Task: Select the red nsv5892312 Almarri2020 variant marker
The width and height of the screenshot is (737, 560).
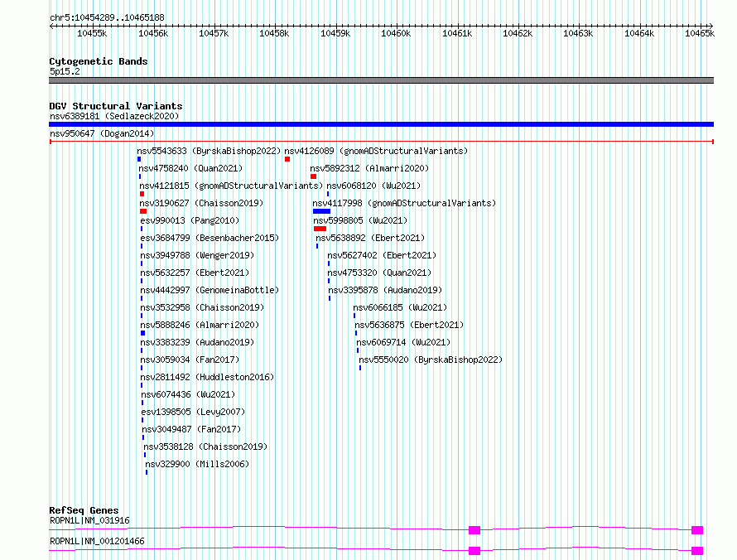Action: [314, 176]
